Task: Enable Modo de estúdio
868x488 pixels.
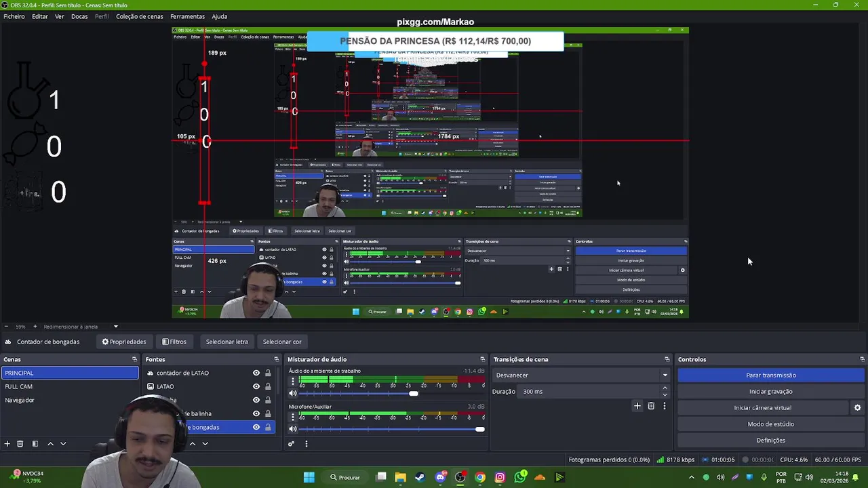Action: (x=771, y=424)
